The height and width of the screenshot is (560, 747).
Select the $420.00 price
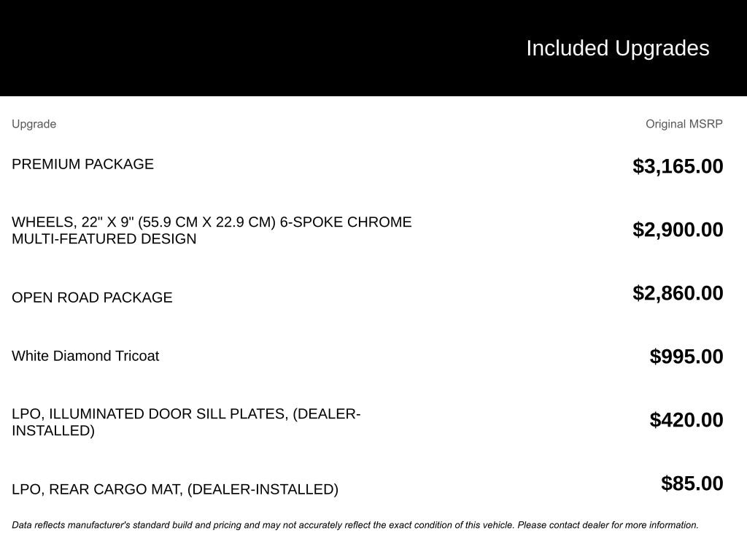pos(686,420)
